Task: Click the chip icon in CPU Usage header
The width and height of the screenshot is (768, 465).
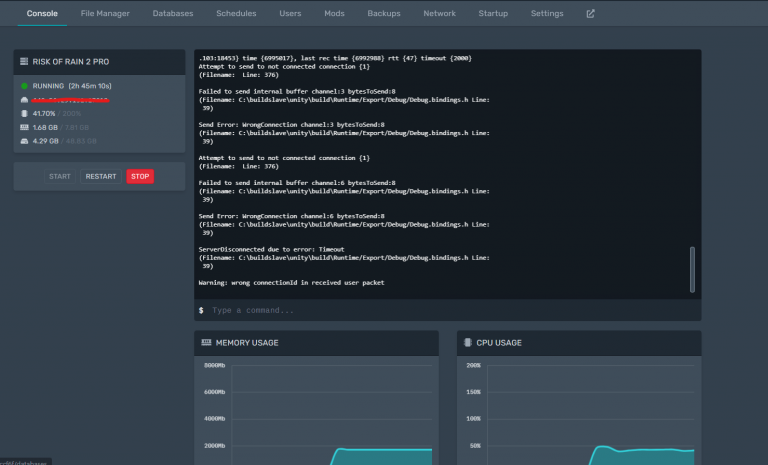Action: click(468, 343)
